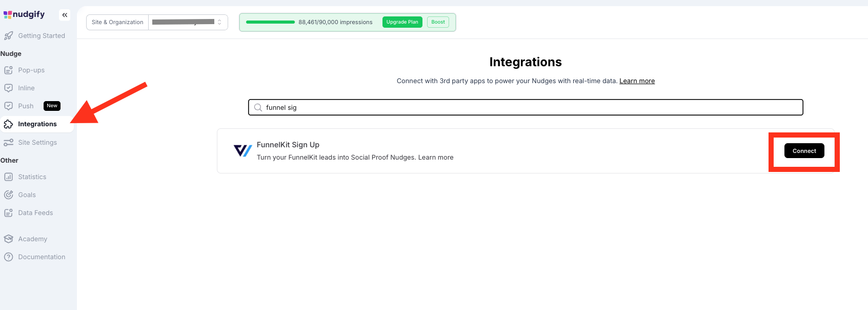Open the Site & Organization dropdown
This screenshot has height=310, width=868.
188,22
